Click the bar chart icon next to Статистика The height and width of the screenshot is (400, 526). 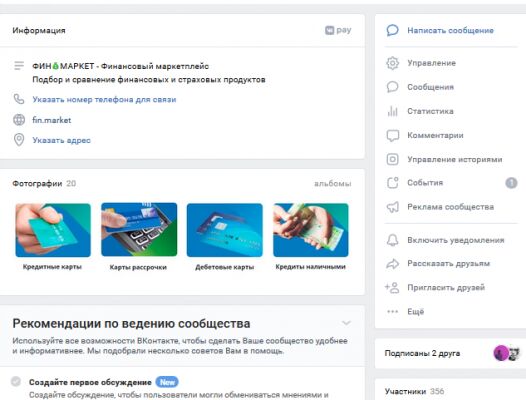[392, 111]
